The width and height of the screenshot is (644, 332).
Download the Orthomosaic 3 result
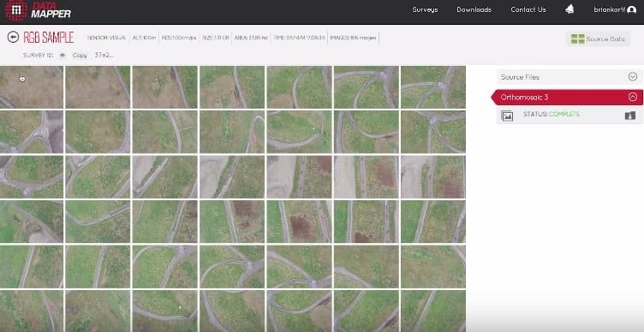click(630, 116)
